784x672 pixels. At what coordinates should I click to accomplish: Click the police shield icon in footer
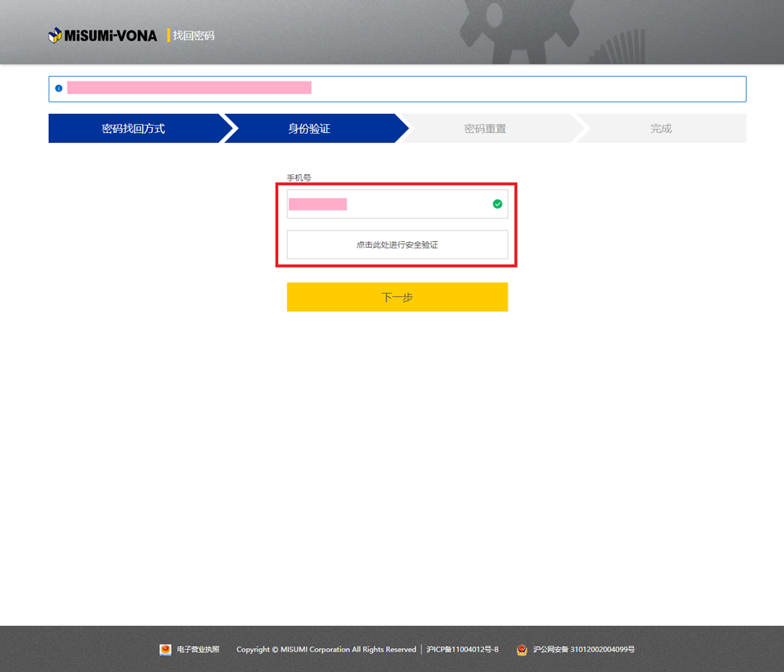522,650
